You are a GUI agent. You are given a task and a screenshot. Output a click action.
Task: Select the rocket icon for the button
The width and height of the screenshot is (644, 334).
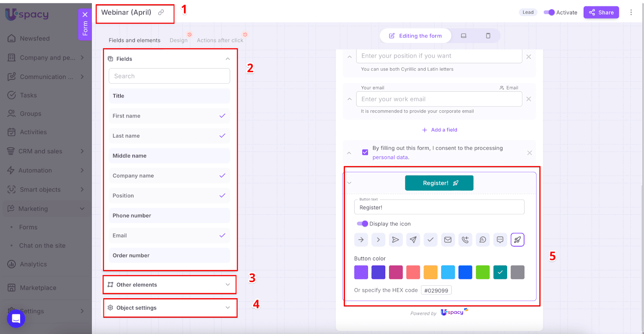517,240
